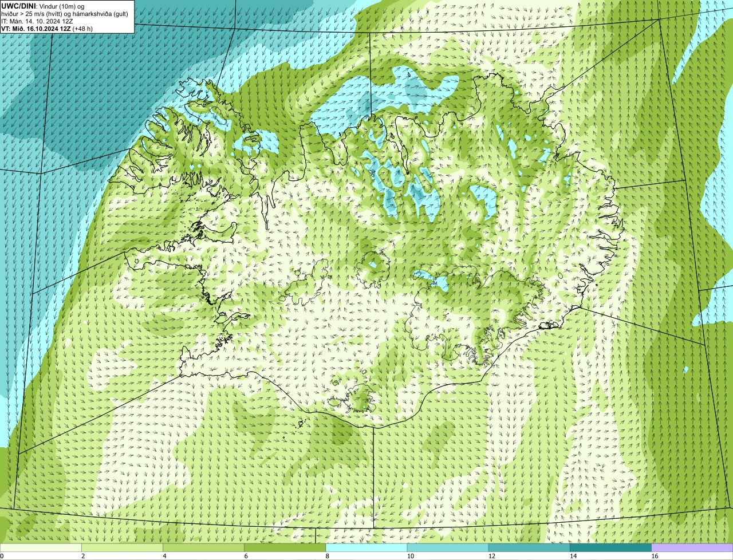
Task: Click the 12–14 m/s teal legend swatch
Action: pos(529,547)
